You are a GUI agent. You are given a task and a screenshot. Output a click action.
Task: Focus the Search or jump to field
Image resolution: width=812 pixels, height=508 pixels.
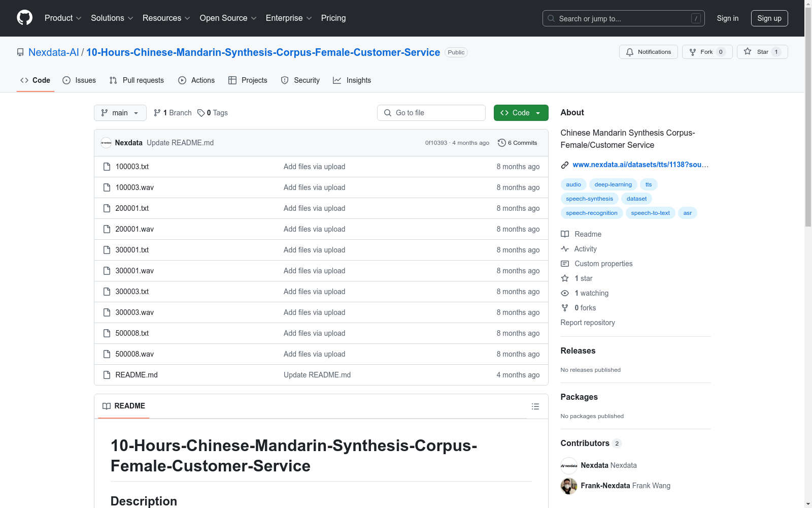point(624,18)
